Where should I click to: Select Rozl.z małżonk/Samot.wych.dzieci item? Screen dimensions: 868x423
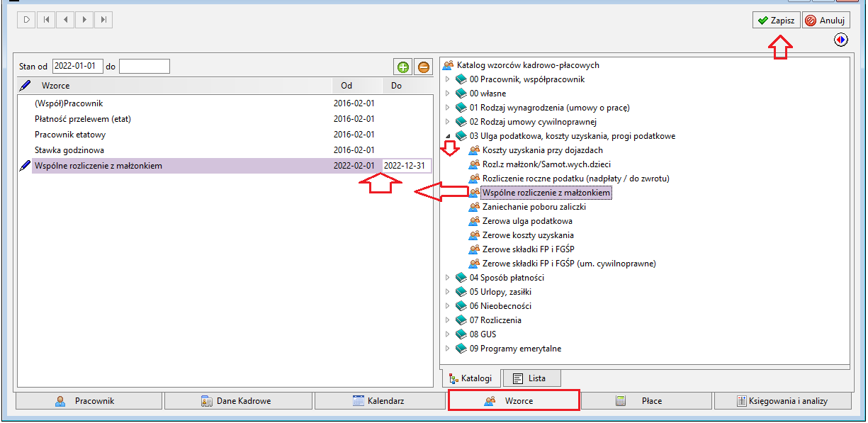546,164
